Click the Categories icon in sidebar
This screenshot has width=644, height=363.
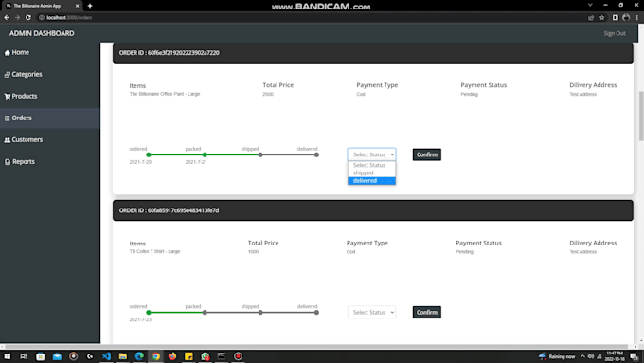click(x=7, y=75)
